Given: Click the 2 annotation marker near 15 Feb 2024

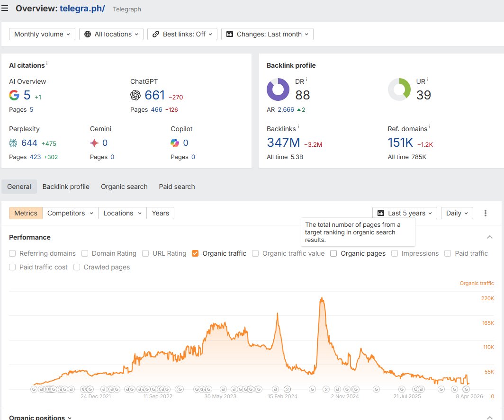Looking at the screenshot, I should pyautogui.click(x=288, y=389).
